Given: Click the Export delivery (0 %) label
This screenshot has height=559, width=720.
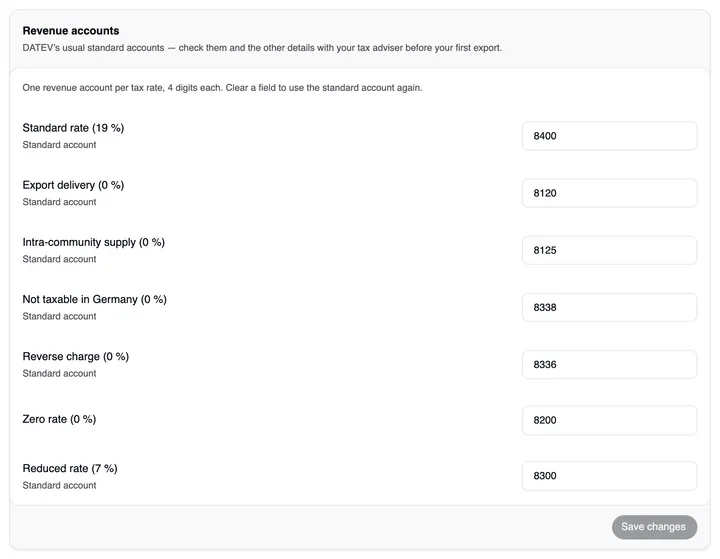Looking at the screenshot, I should pyautogui.click(x=73, y=185).
